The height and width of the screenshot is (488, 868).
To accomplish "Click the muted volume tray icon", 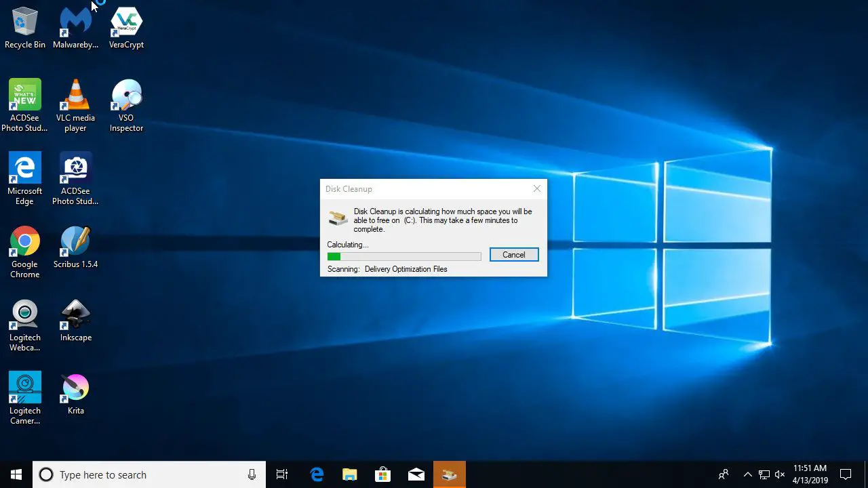I will coord(780,474).
